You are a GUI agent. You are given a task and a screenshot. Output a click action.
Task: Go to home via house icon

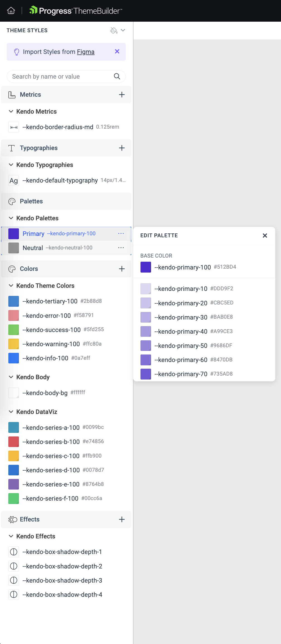coord(11,11)
